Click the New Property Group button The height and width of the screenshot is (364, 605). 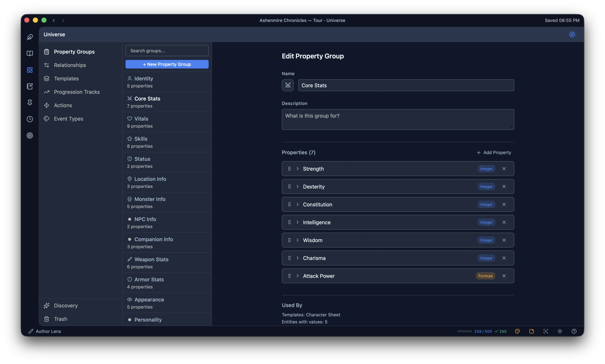(x=167, y=64)
